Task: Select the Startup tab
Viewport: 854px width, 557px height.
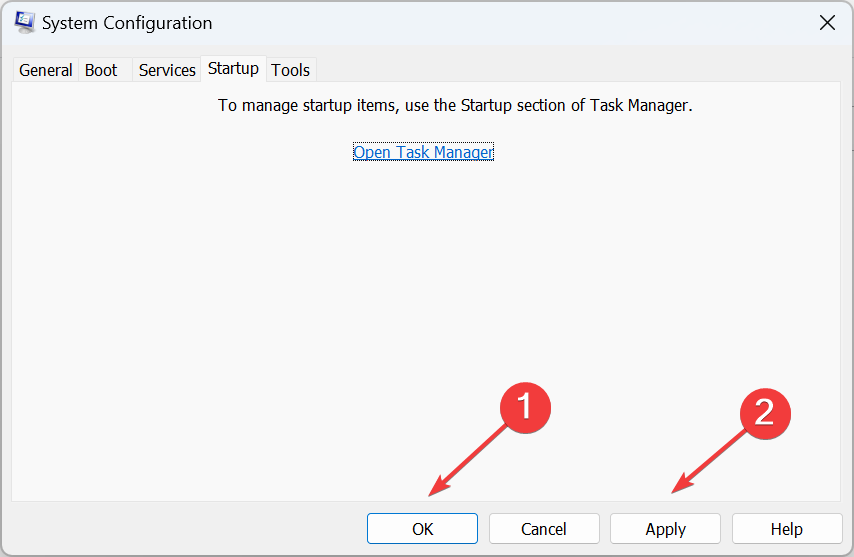Action: point(233,69)
